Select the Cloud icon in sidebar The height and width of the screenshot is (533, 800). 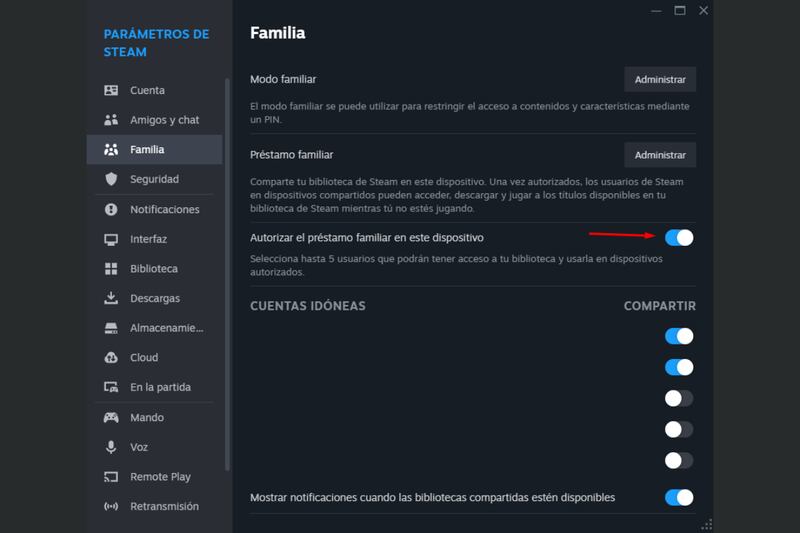pyautogui.click(x=111, y=358)
